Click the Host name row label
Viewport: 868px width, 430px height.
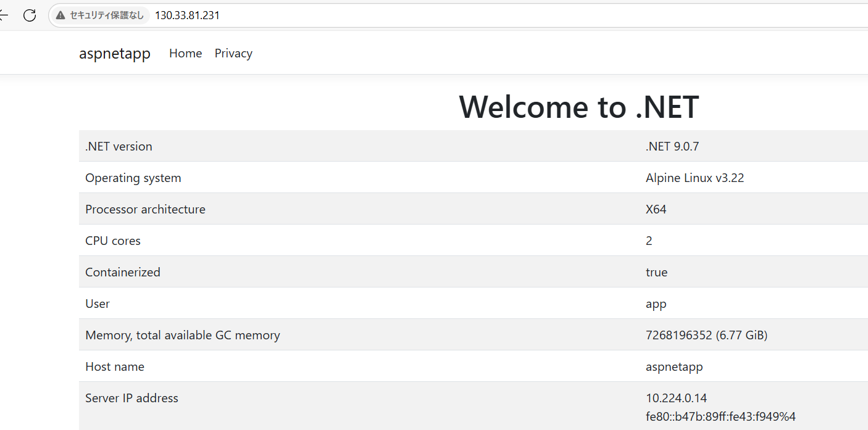(115, 366)
